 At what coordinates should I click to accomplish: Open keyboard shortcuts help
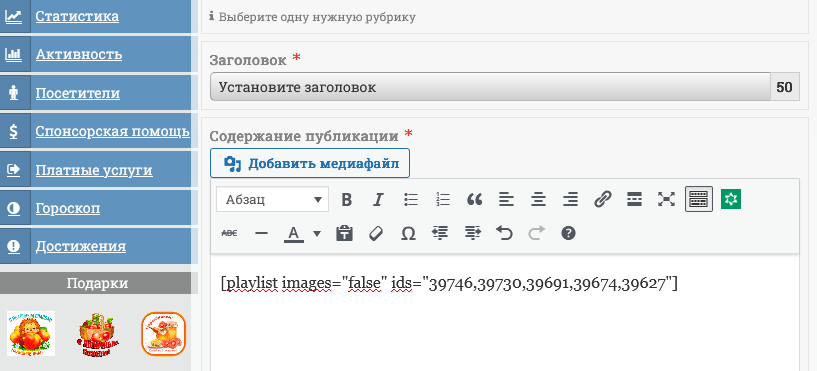pos(568,233)
